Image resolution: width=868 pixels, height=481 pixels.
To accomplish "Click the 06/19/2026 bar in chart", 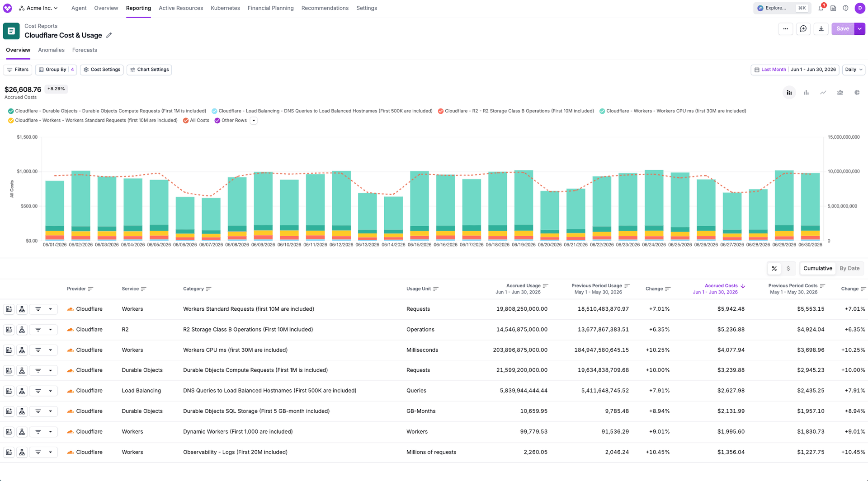I will tap(524, 205).
